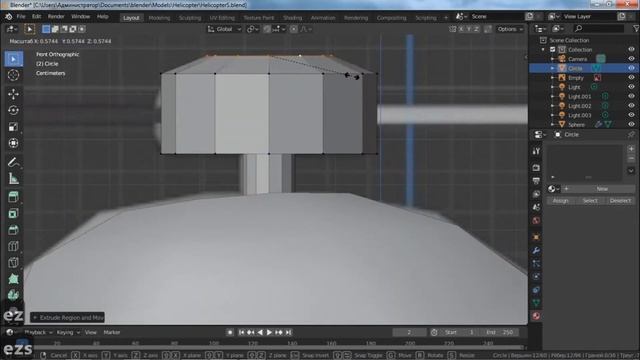Open the Playback dropdown in timeline
Viewport: 640px width, 360px height.
[x=38, y=332]
